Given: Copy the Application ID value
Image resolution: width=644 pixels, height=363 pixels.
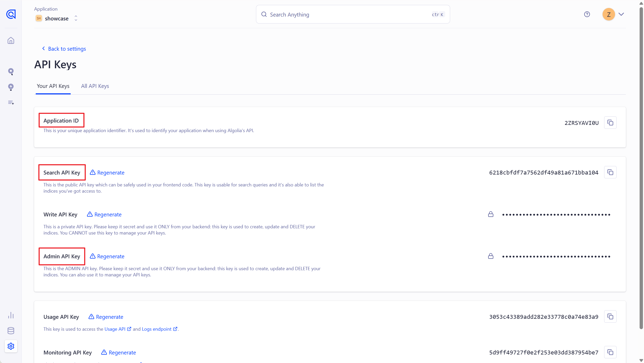Looking at the screenshot, I should (610, 123).
